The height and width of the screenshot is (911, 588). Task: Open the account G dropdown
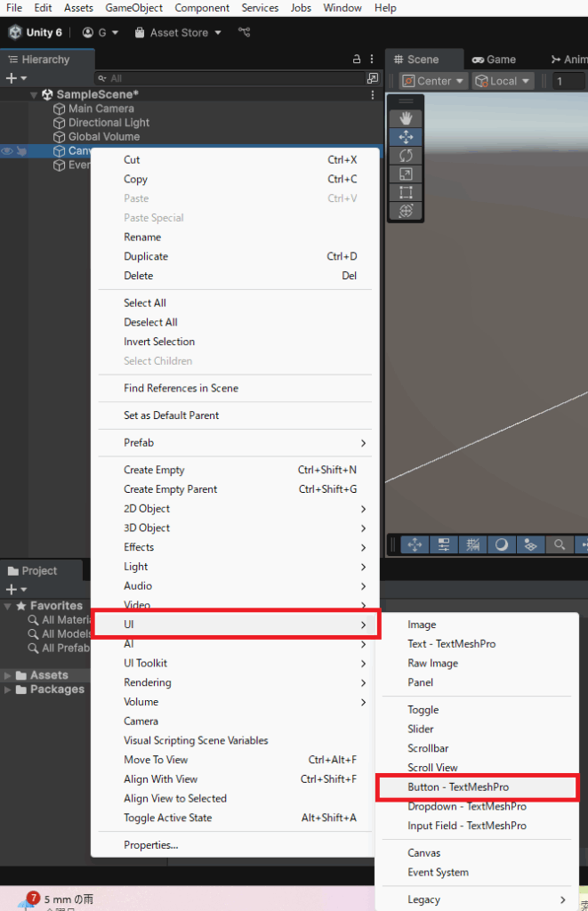(x=101, y=33)
